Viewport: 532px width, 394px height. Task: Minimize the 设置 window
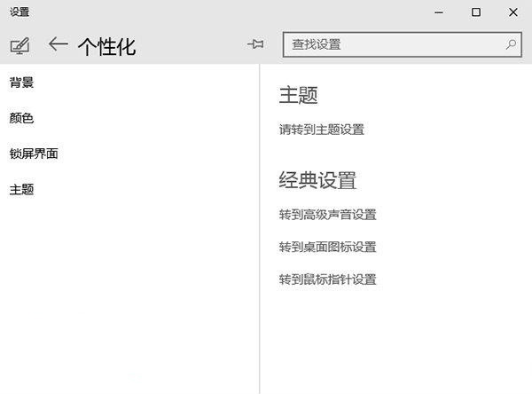click(439, 12)
